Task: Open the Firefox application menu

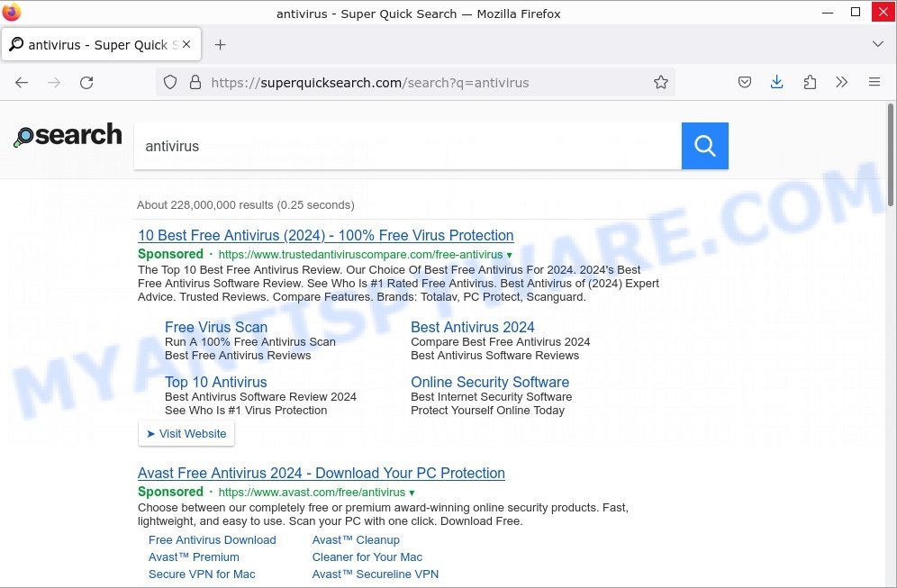Action: click(x=874, y=82)
